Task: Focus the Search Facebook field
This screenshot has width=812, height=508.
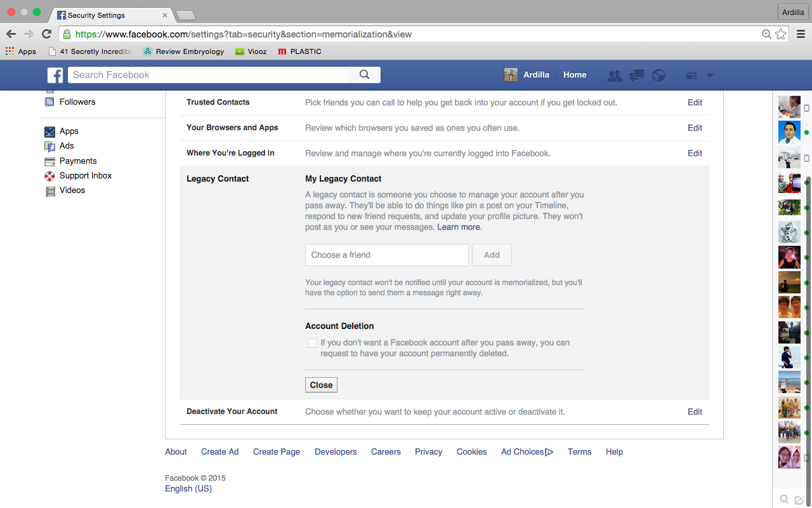Action: [208, 75]
